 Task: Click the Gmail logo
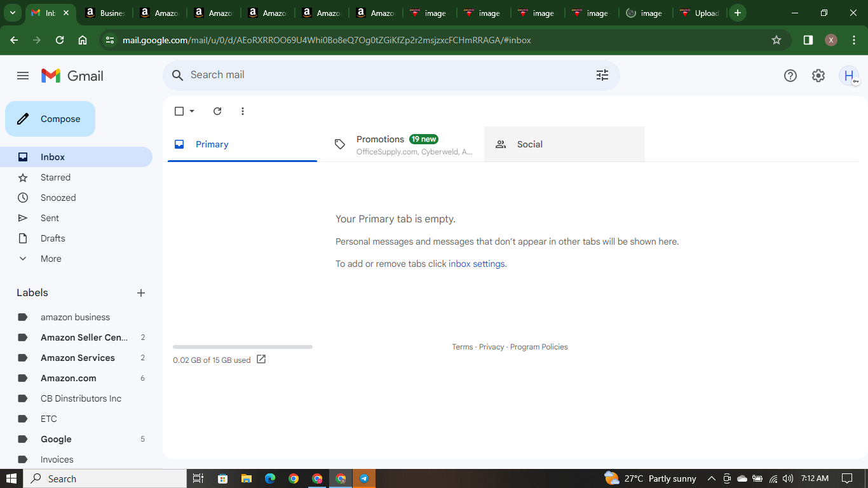click(x=72, y=76)
